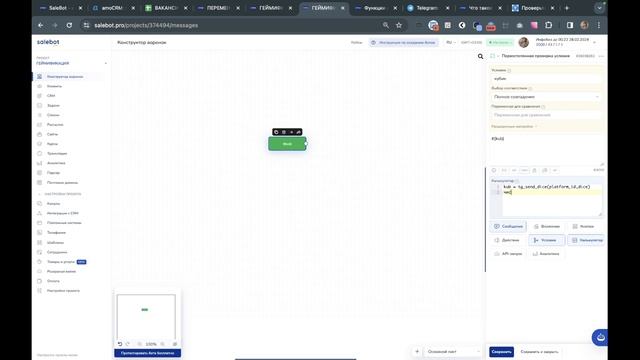Open Списки in the sidebar
The width and height of the screenshot is (640, 360).
point(53,115)
